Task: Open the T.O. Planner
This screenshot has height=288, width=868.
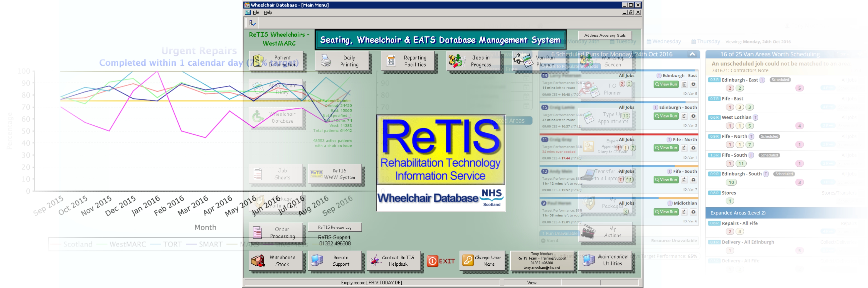Action: (605, 89)
